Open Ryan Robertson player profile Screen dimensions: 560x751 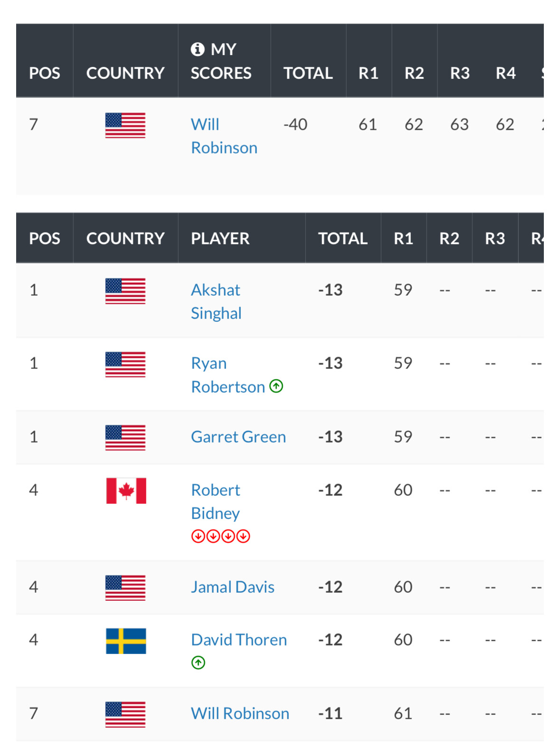click(228, 375)
